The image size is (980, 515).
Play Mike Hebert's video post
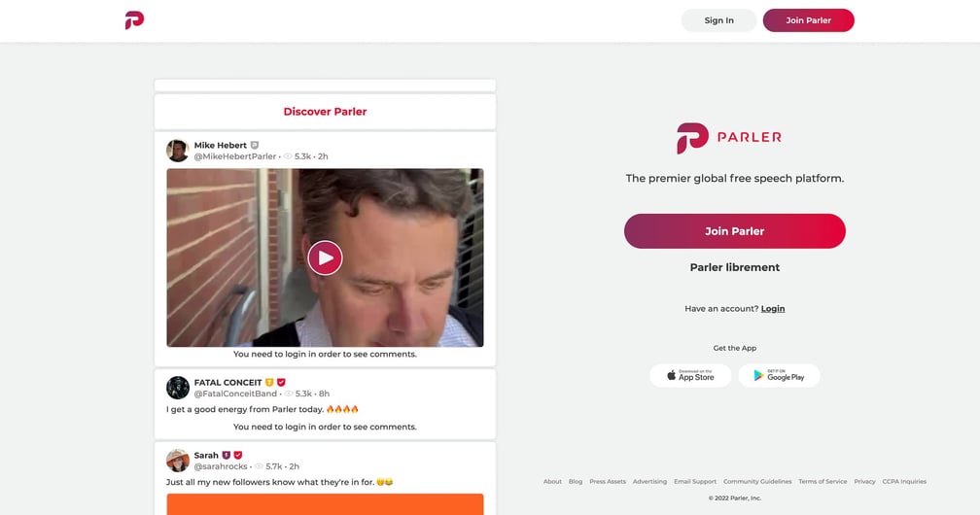325,257
